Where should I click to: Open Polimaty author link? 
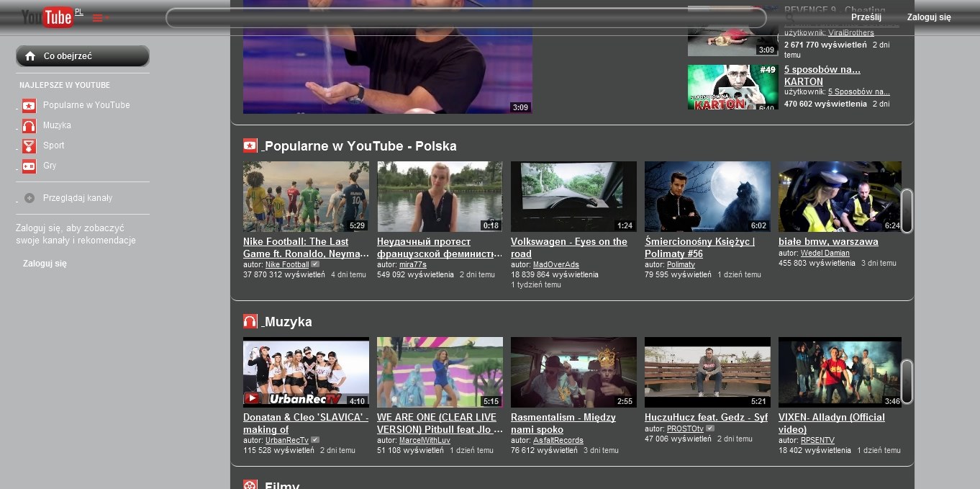click(681, 264)
